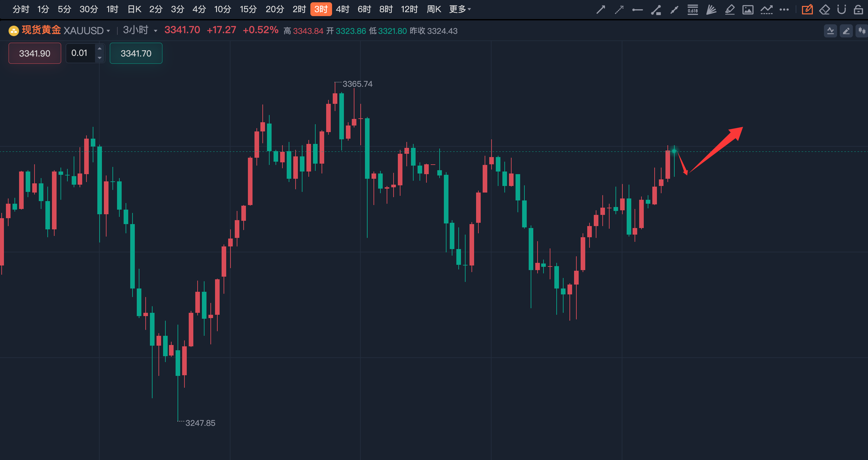The width and height of the screenshot is (868, 460).
Task: Toggle the orange drawing mode pencil
Action: tap(807, 10)
